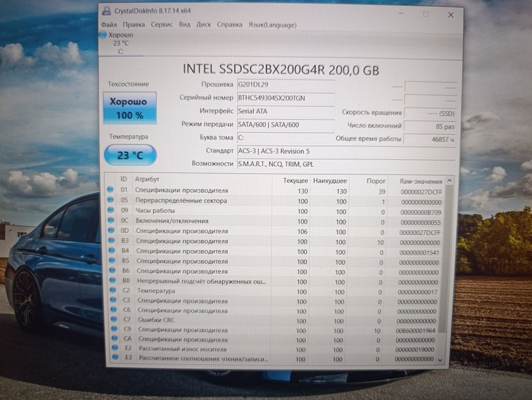Click the Буква тома field C:
Viewport: 532px width, 400px height.
[286, 138]
